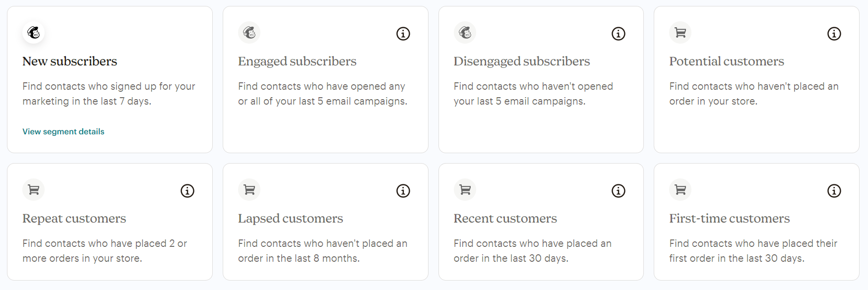The image size is (868, 290).
Task: Open the info icon on Disengaged subscribers
Action: coord(619,34)
